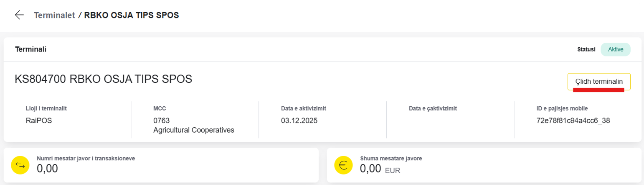Viewport: 644px width, 185px height.
Task: Open the Terminalet breadcrumb link
Action: [x=54, y=15]
